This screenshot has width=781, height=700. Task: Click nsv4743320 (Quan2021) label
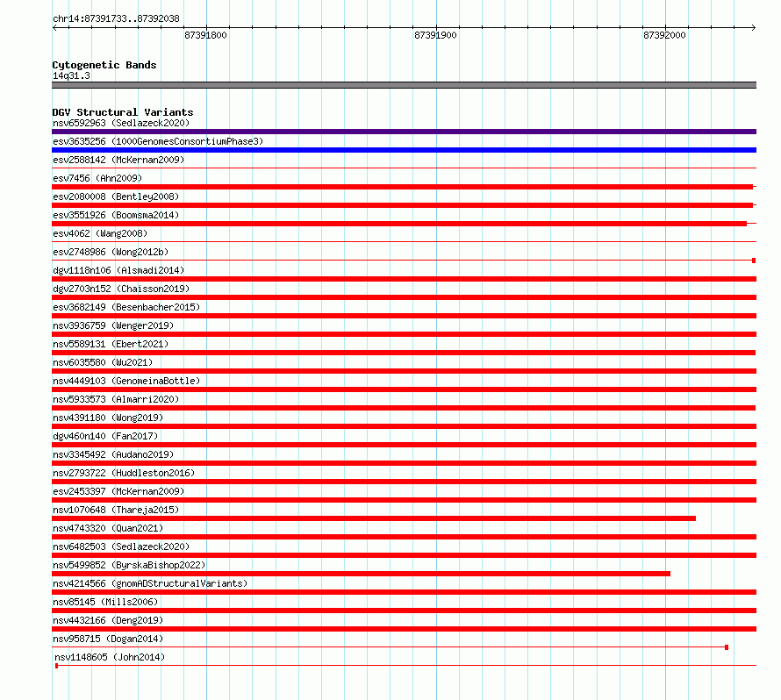[x=108, y=528]
